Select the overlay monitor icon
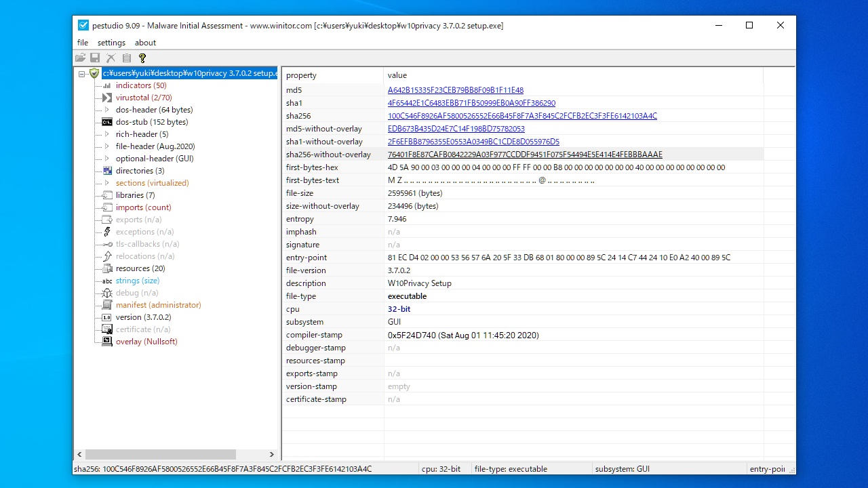Image resolution: width=868 pixels, height=488 pixels. tap(107, 342)
